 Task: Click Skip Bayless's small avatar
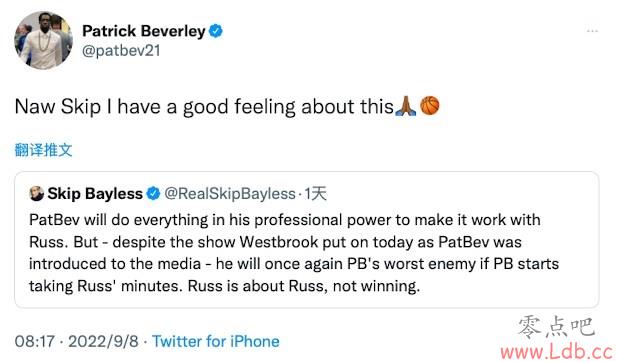36,193
